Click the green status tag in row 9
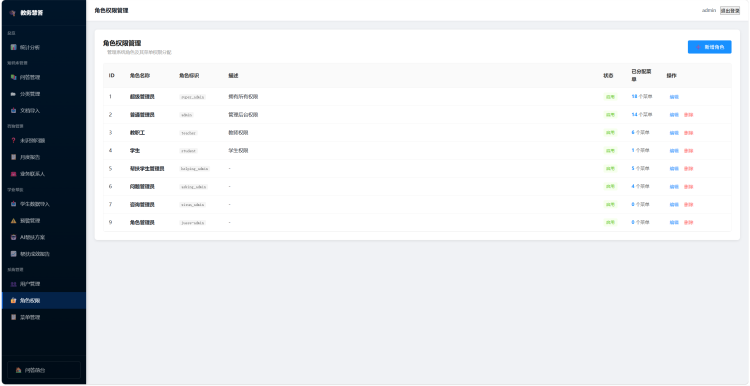750x386 pixels. tap(610, 222)
